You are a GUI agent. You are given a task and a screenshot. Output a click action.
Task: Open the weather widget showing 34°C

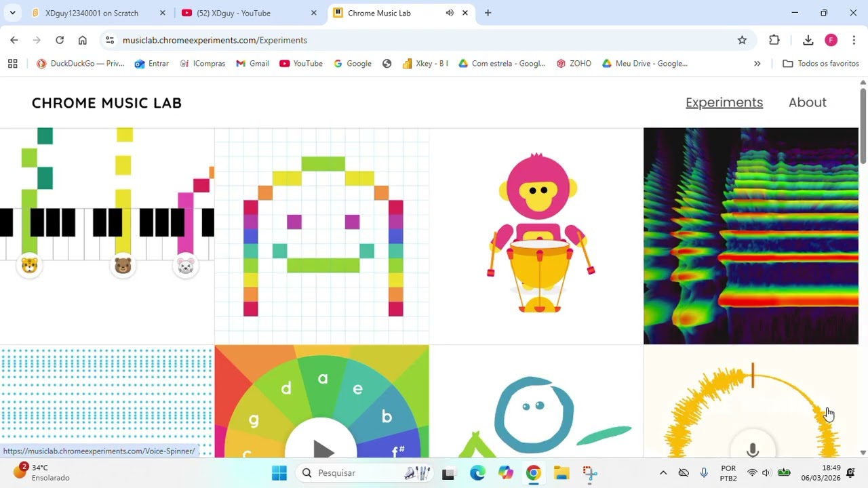42,472
